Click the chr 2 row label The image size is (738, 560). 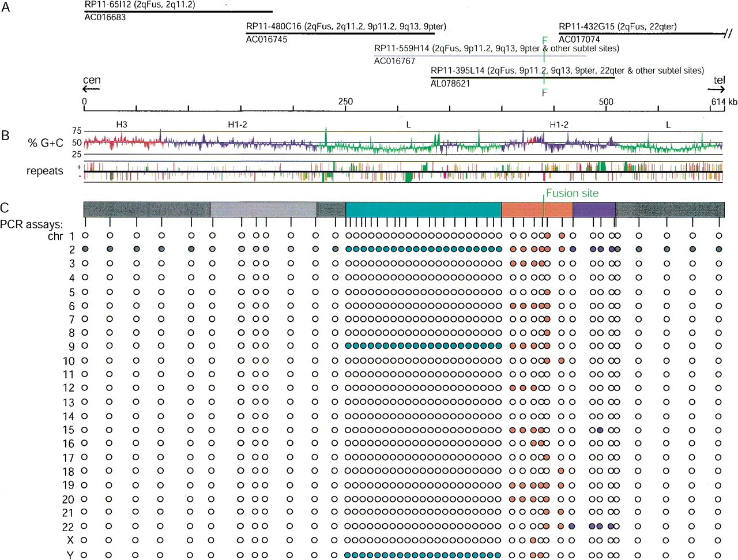tap(72, 250)
